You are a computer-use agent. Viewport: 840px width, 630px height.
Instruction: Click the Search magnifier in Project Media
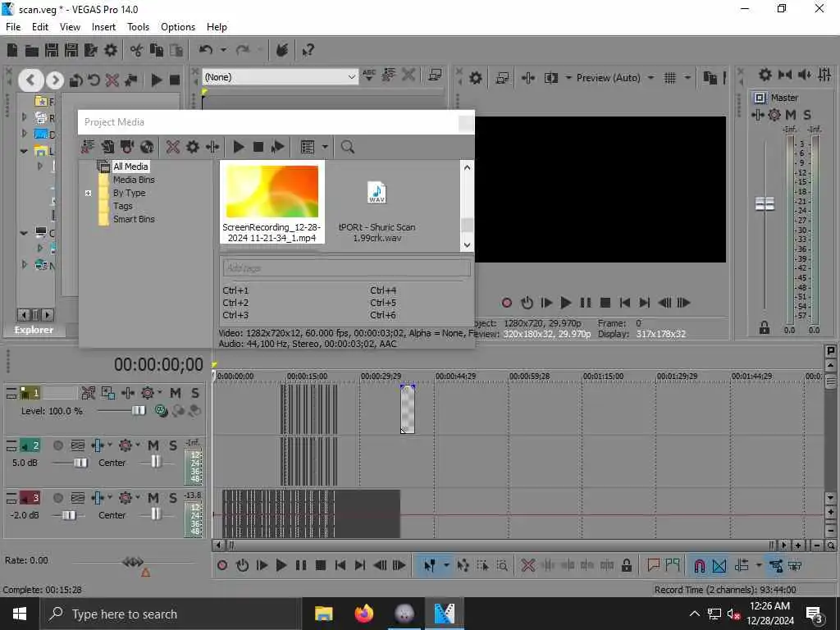[x=347, y=147]
